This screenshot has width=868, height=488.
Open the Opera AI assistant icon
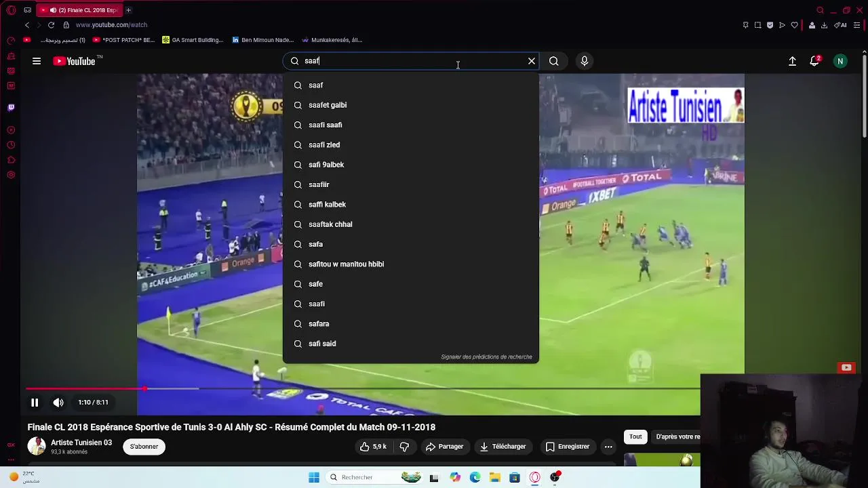pos(841,25)
